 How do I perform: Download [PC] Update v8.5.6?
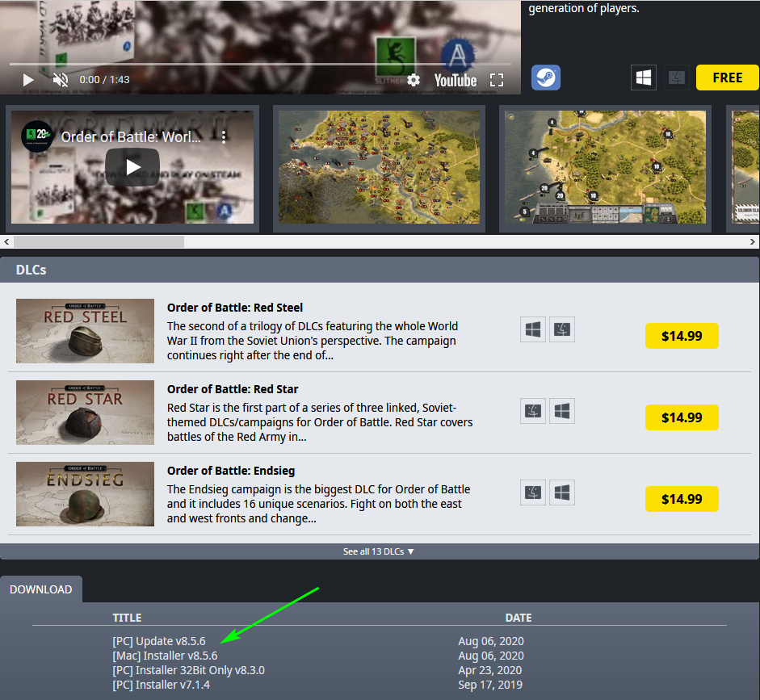[x=159, y=641]
